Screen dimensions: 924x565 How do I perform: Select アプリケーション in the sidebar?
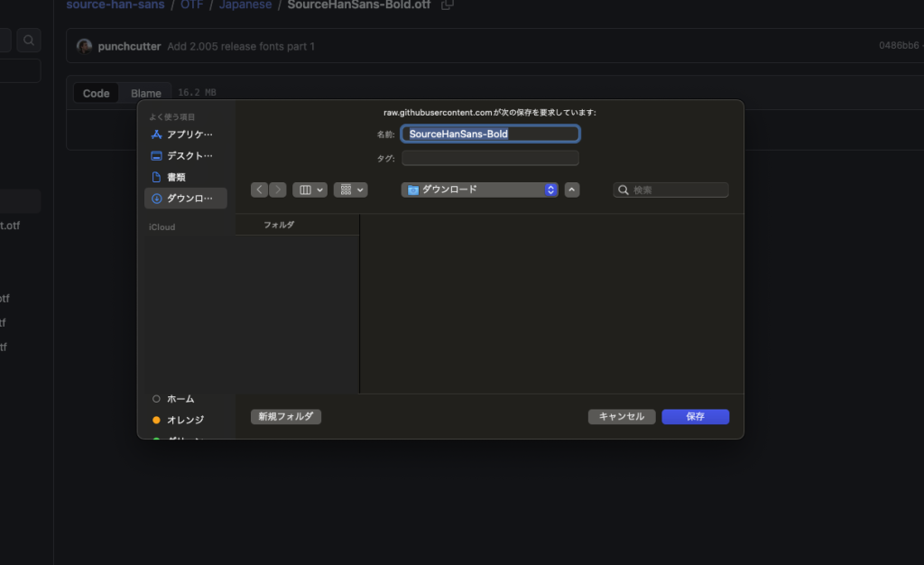pos(189,134)
